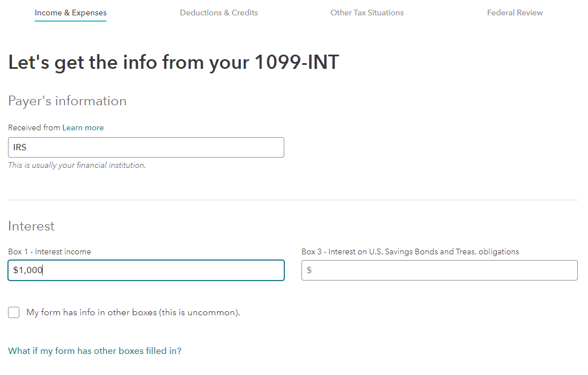The width and height of the screenshot is (588, 375).
Task: Check 'My form has info in other boxes'
Action: tap(14, 312)
